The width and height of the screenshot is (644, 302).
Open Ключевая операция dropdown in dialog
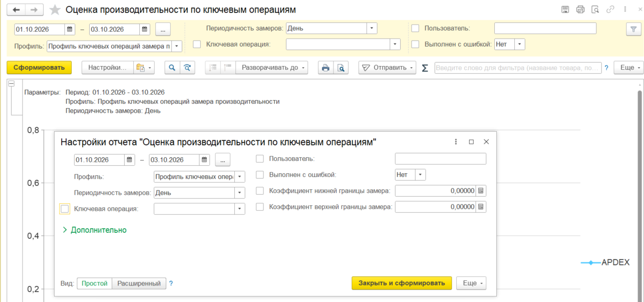pos(240,209)
